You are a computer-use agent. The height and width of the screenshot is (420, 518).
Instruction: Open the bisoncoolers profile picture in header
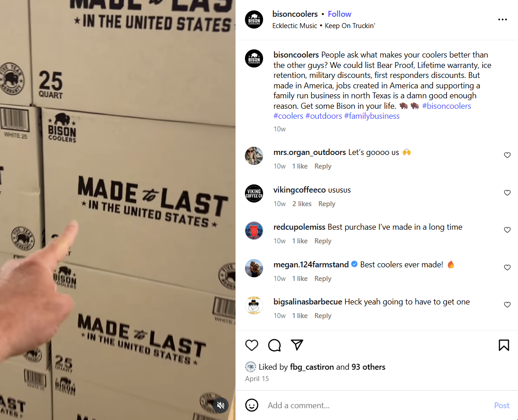click(x=254, y=19)
